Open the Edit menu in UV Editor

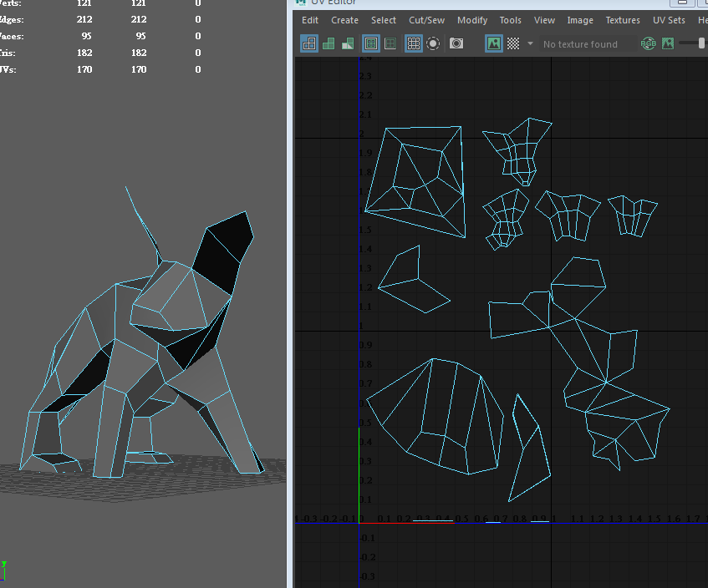point(310,20)
